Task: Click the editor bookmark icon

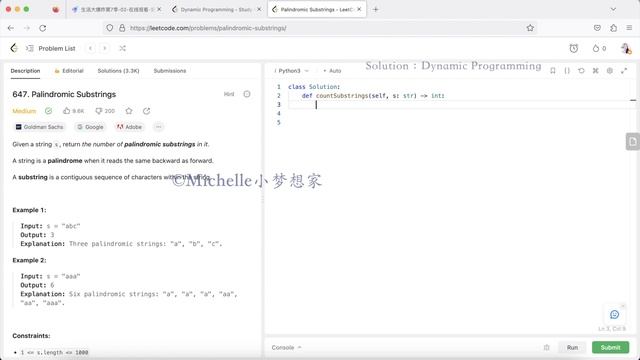Action: (553, 71)
